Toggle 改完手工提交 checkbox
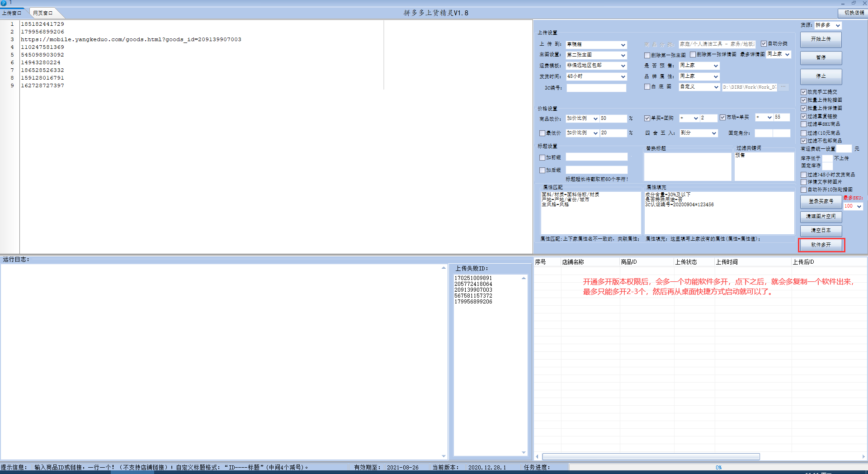868x474 pixels. pos(803,92)
